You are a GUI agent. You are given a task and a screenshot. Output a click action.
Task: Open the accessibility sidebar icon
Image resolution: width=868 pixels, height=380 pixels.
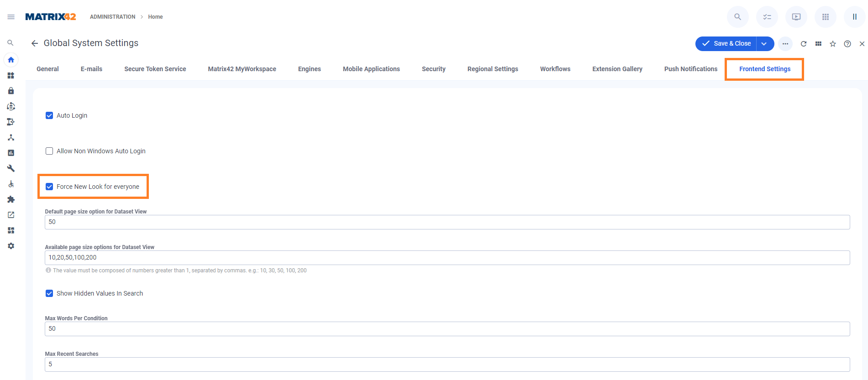click(11, 184)
